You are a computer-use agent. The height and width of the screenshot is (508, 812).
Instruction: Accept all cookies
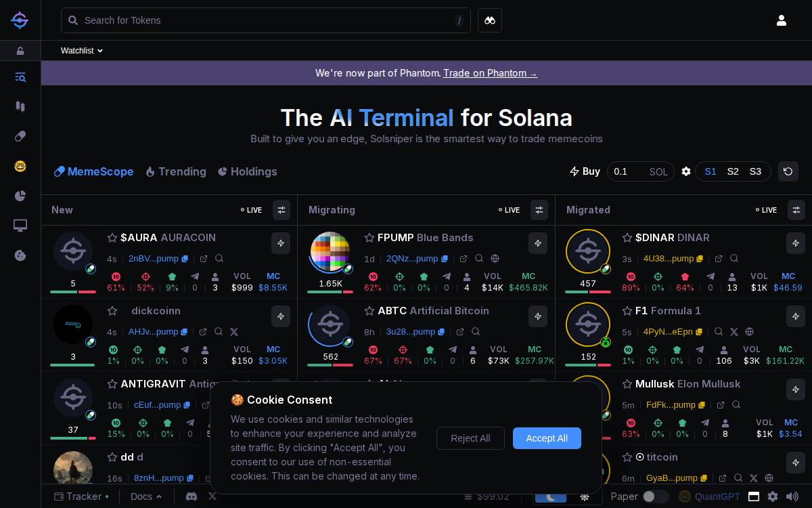point(547,438)
